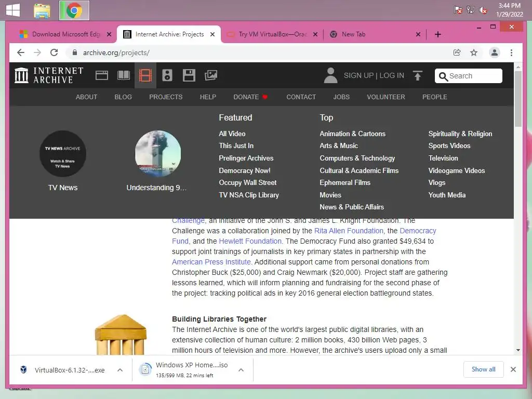Focus the archive Search field
This screenshot has width=532, height=399.
[468, 76]
